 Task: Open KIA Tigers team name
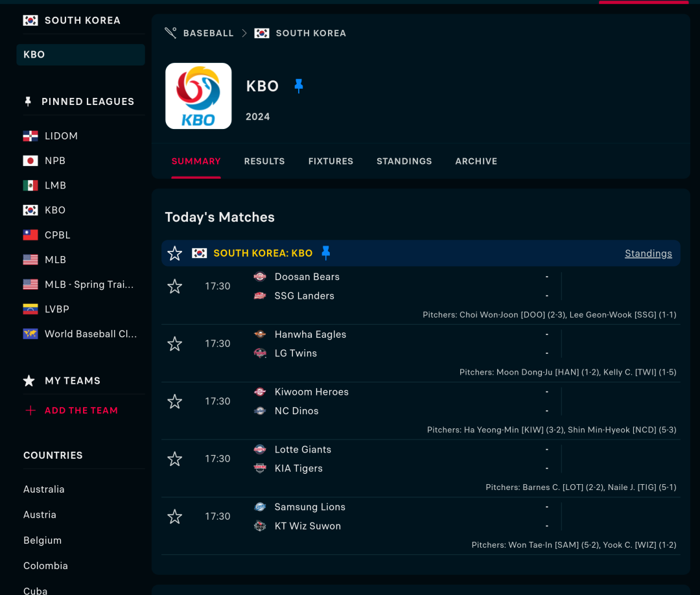point(299,468)
